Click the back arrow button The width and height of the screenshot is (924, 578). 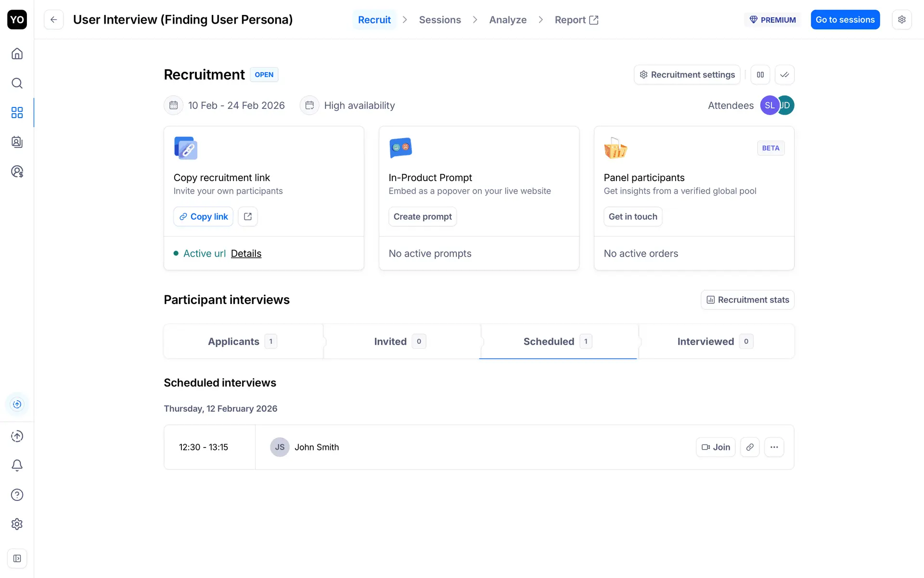[x=53, y=20]
